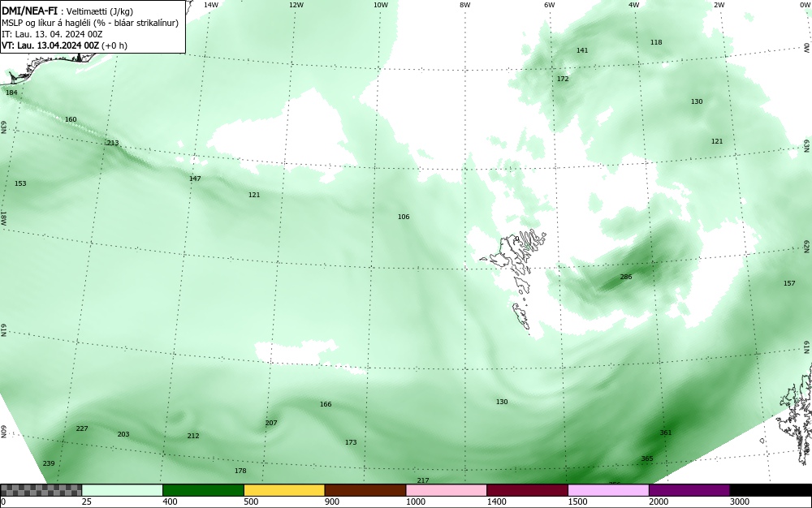The height and width of the screenshot is (508, 812).
Task: Click the black legend swatch above 3000
Action: (x=771, y=490)
